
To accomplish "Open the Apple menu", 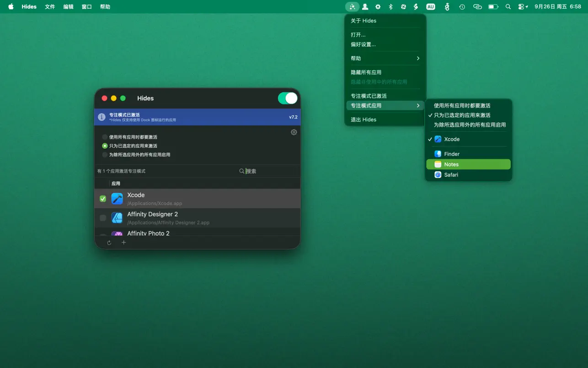I will (x=11, y=7).
